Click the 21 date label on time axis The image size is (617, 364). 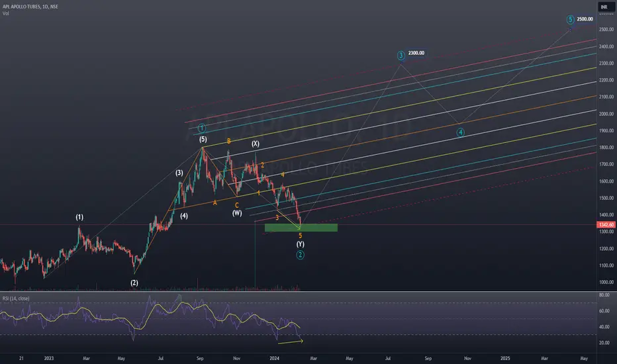click(x=21, y=359)
